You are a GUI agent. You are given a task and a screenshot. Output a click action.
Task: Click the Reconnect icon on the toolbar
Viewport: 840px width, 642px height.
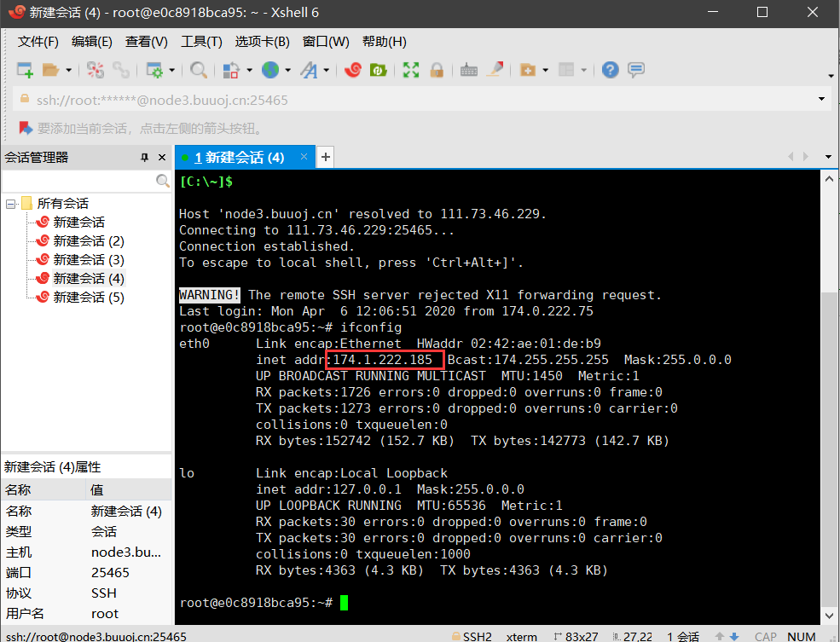121,69
